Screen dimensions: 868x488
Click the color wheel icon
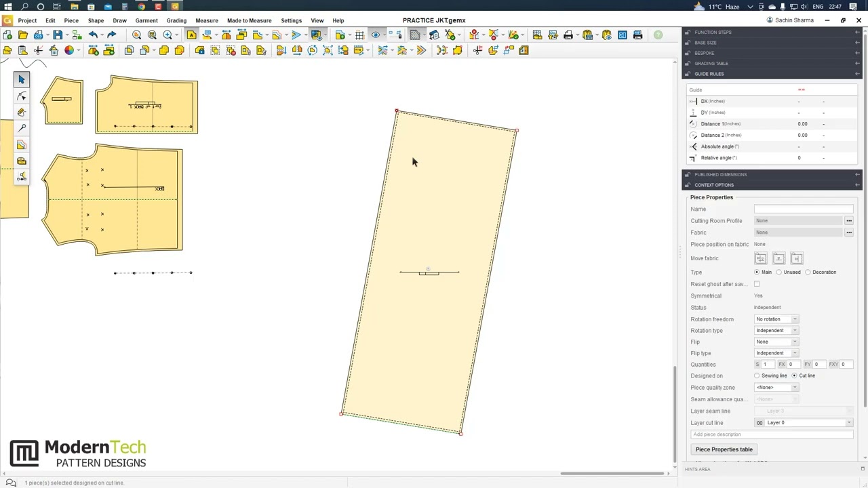[69, 50]
